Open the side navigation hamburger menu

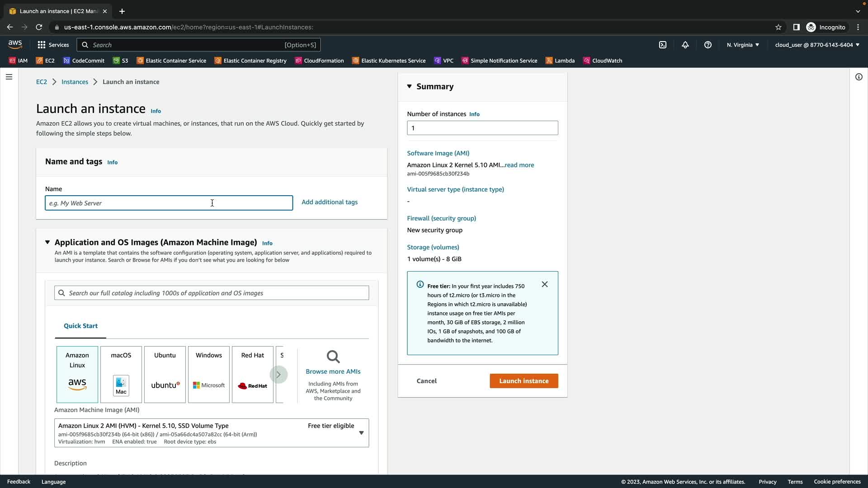pyautogui.click(x=9, y=77)
